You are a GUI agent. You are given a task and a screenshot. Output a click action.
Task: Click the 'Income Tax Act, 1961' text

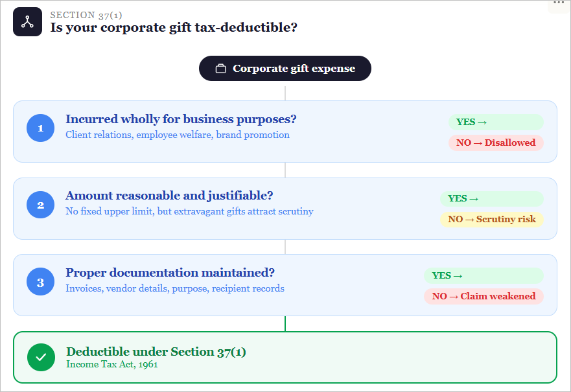tap(111, 364)
